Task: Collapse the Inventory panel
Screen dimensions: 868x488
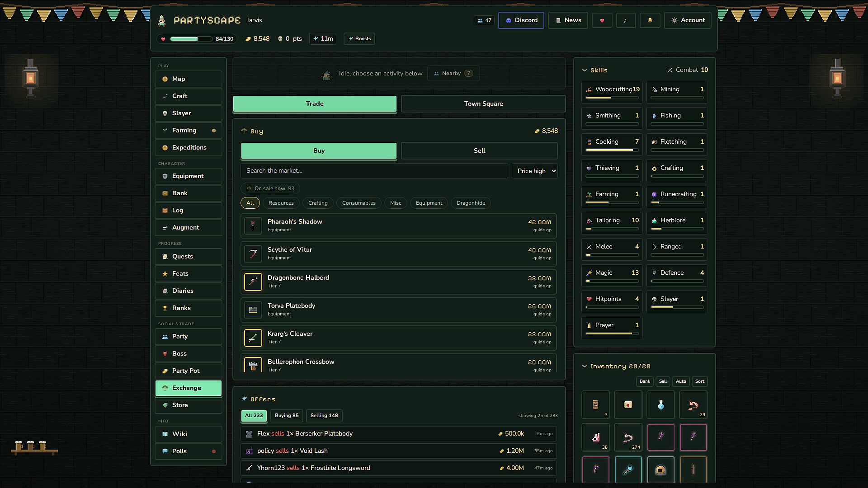Action: click(585, 366)
